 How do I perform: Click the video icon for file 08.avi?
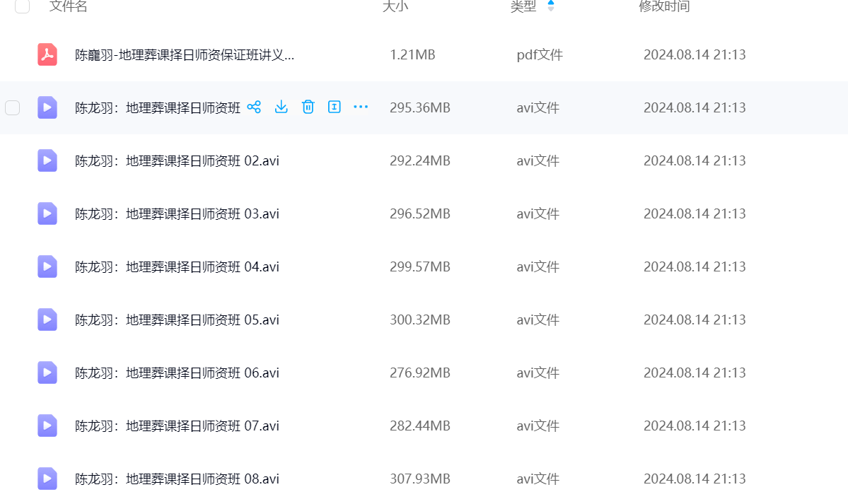coord(47,479)
